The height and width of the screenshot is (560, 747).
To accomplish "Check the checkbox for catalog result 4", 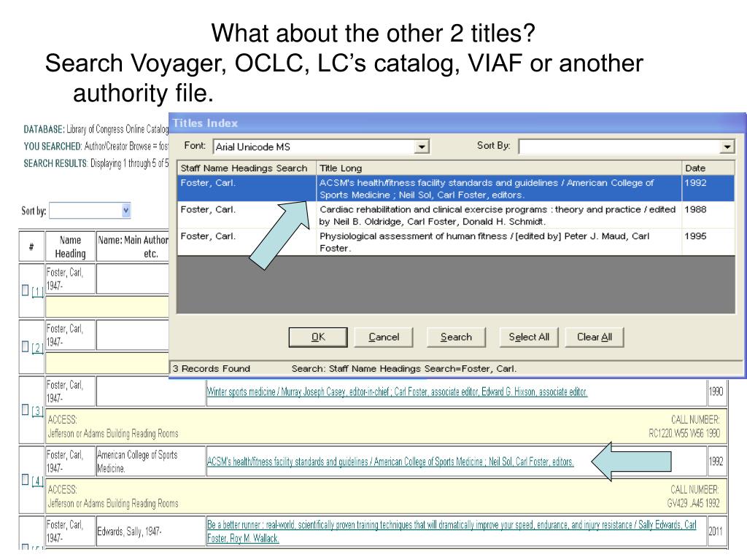I will (x=26, y=480).
